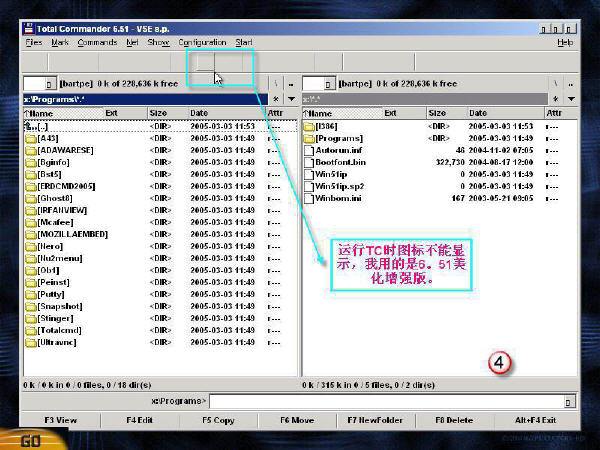Click the F8 Delete button
The width and height of the screenshot is (600, 450).
click(x=454, y=421)
